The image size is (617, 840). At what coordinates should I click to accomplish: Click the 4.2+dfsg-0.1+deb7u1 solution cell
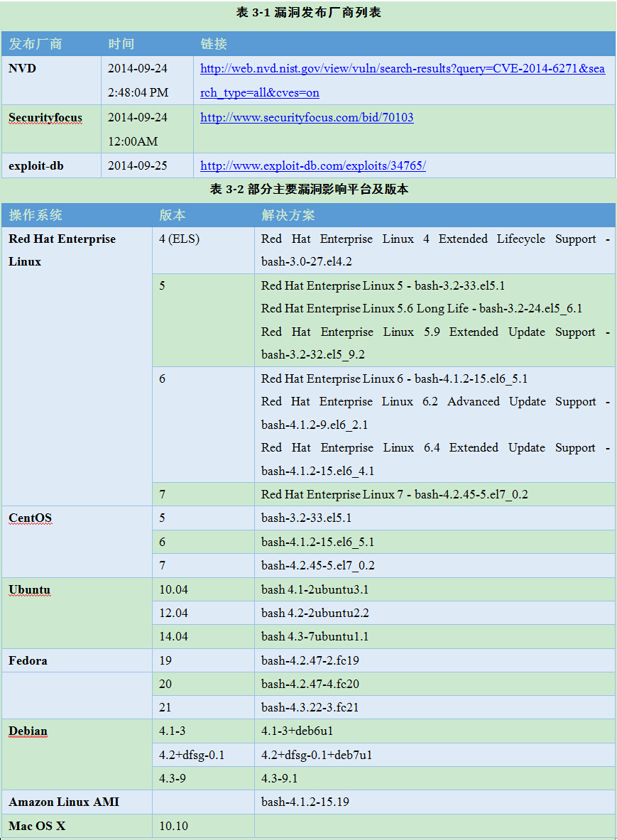435,755
